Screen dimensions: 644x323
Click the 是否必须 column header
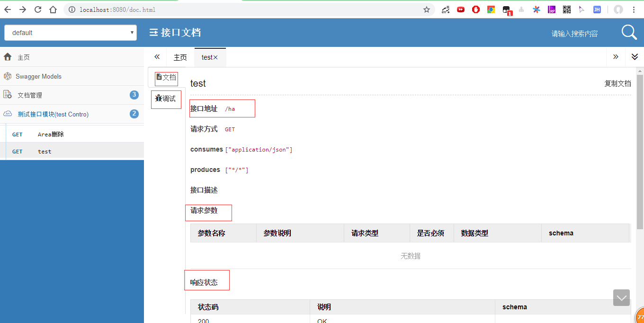pyautogui.click(x=432, y=233)
